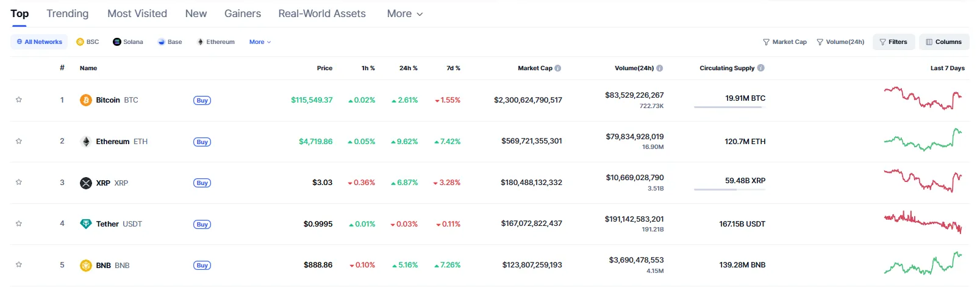The height and width of the screenshot is (287, 980).
Task: Open Tether 7-day sparkline chart
Action: (923, 222)
